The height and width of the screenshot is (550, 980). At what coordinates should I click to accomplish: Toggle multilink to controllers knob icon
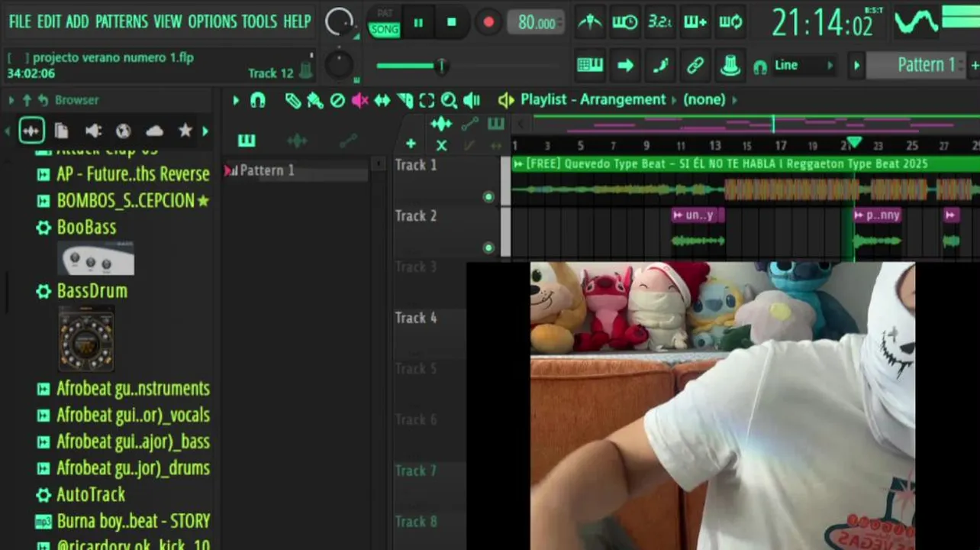(x=730, y=65)
